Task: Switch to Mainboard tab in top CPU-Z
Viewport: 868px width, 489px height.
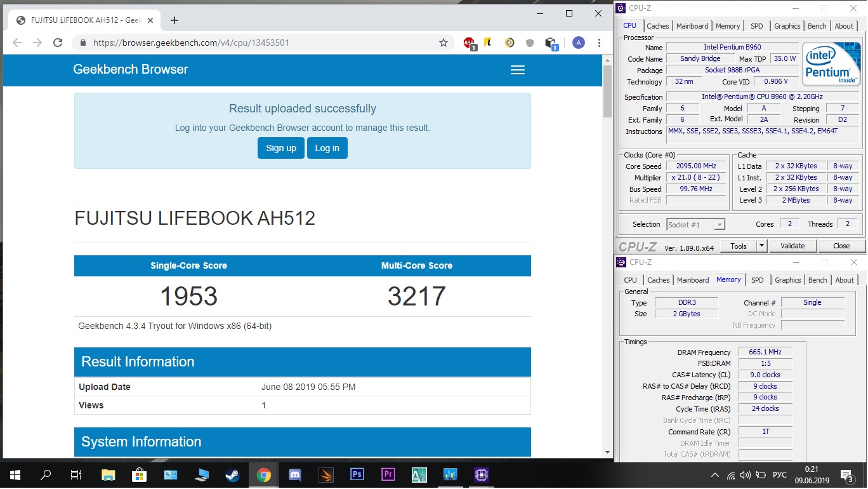Action: (692, 26)
